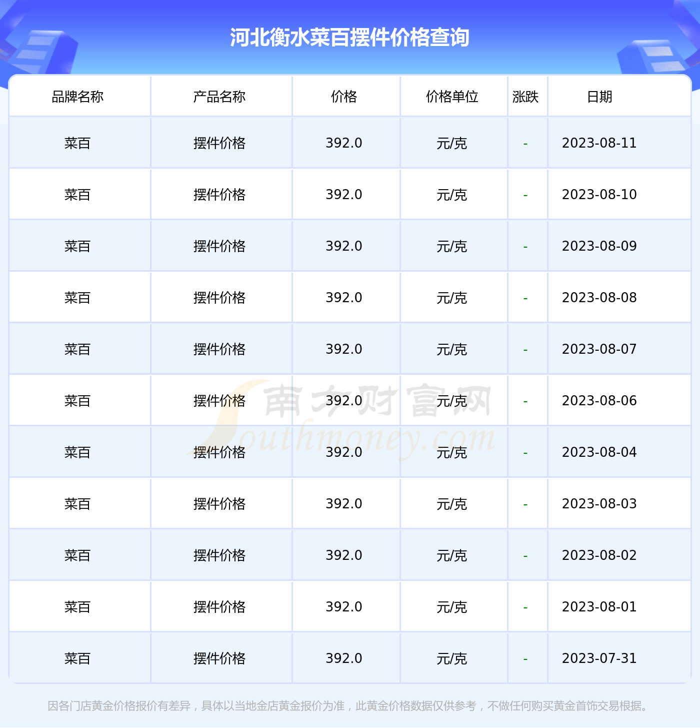Select date cell 2023-08-06

click(x=599, y=401)
